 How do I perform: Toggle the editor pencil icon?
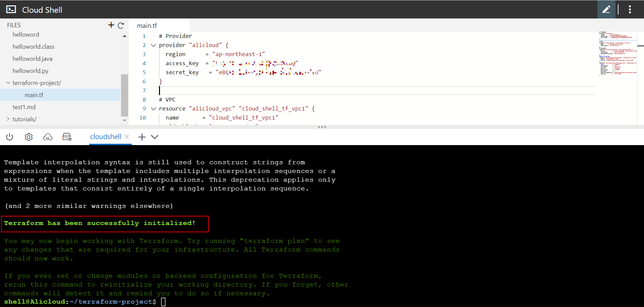coord(606,9)
